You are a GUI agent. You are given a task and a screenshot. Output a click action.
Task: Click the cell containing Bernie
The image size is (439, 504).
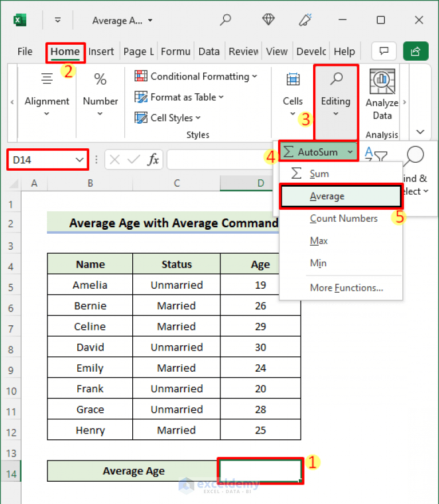(x=90, y=305)
